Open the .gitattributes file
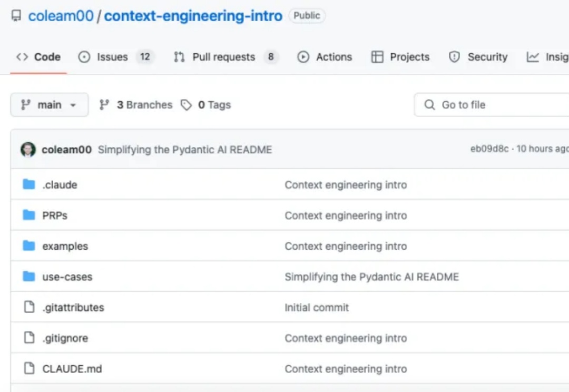Viewport: 569px width, 392px height. pos(73,307)
